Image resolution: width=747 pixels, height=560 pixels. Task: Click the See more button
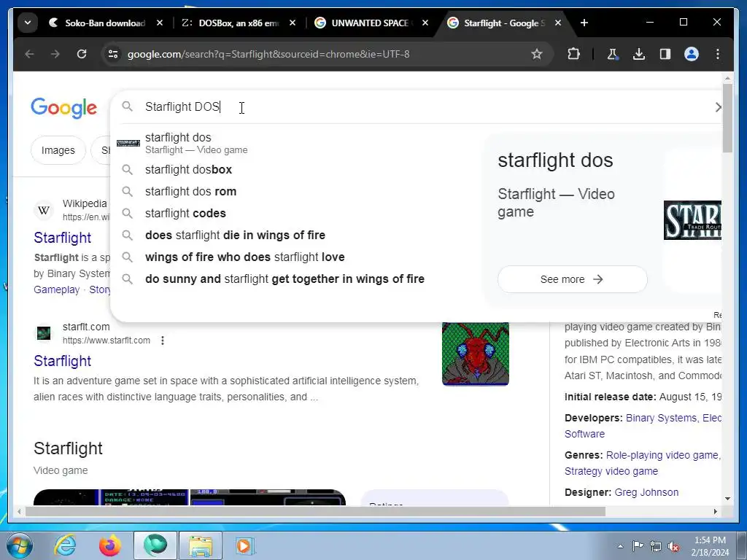[572, 279]
